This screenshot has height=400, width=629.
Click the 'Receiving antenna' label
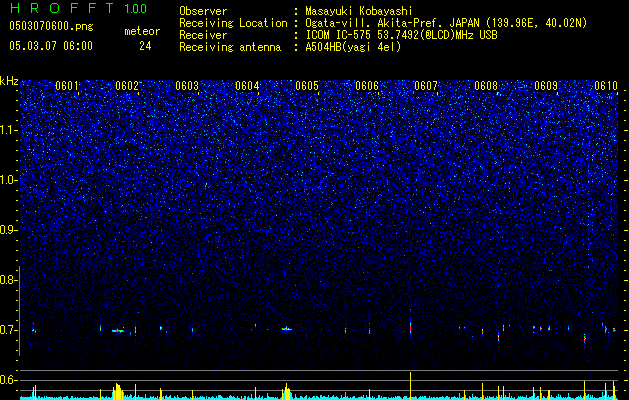(230, 47)
